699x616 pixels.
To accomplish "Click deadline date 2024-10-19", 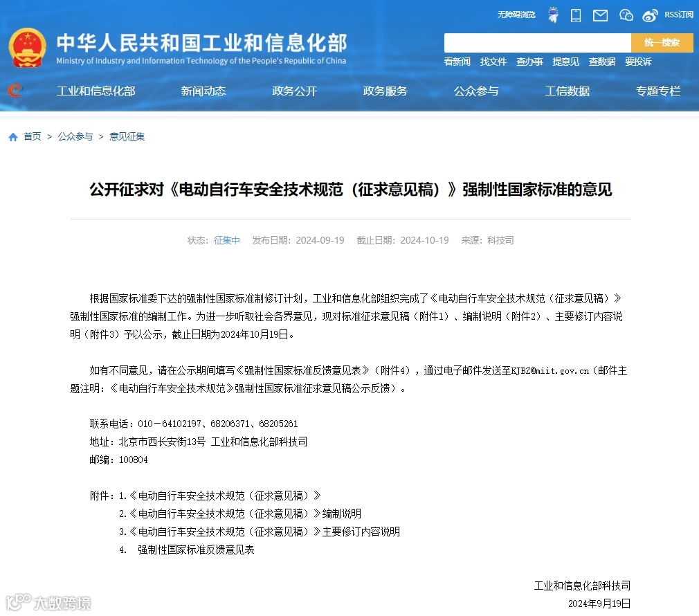I will click(x=424, y=240).
